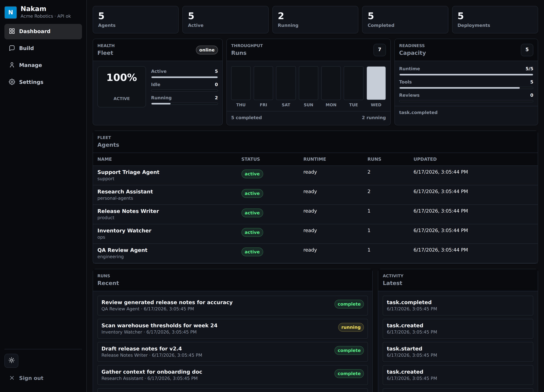Click the THU throughput bar
The image size is (544, 392).
[x=241, y=83]
